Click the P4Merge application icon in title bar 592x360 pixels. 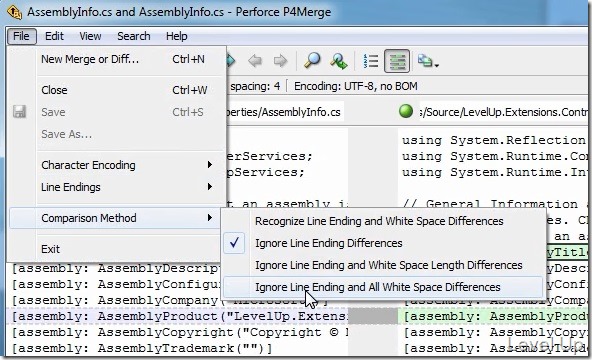coord(14,12)
